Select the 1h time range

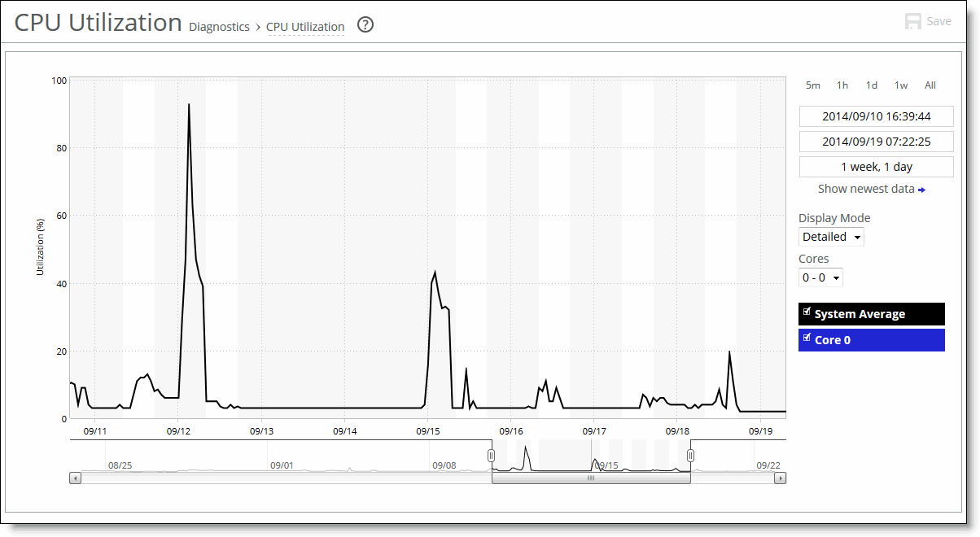coord(842,85)
